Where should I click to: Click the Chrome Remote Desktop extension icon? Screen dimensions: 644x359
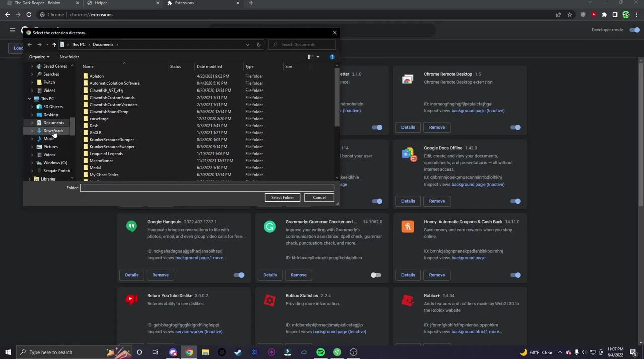click(x=408, y=79)
